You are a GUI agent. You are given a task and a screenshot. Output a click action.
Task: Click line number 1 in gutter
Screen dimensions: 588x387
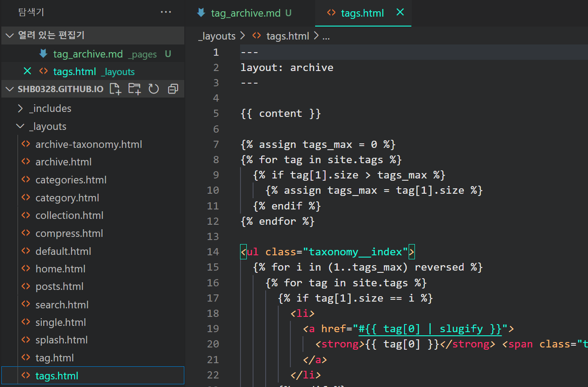pyautogui.click(x=216, y=52)
